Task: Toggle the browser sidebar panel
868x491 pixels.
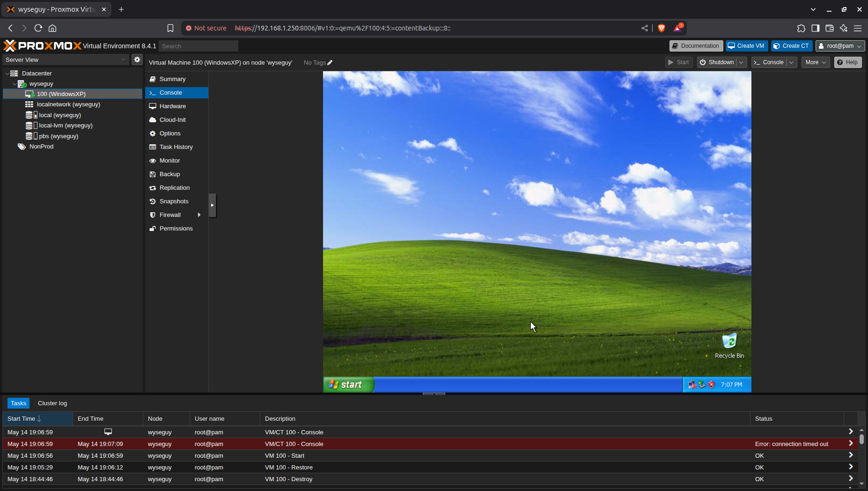Action: [815, 28]
